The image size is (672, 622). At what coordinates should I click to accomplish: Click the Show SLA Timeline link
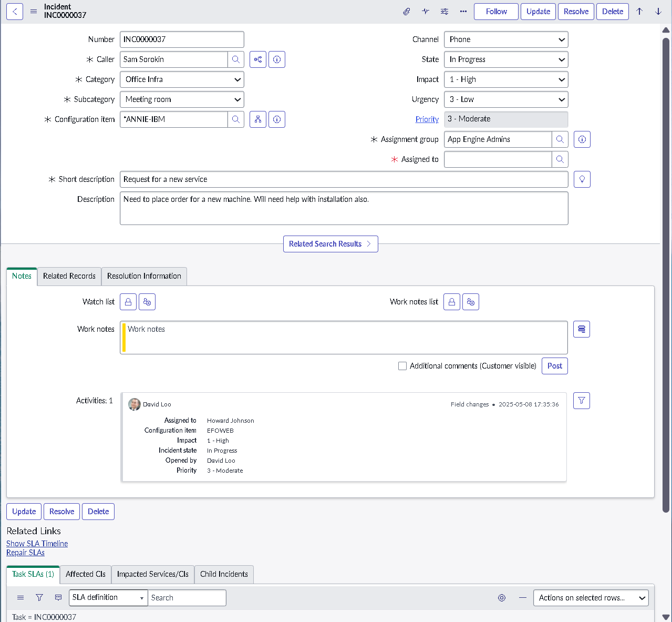point(37,544)
